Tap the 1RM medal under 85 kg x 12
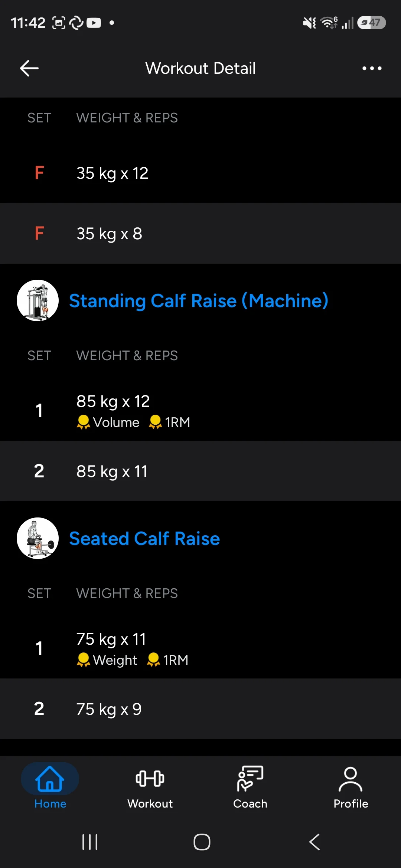The width and height of the screenshot is (401, 868). [x=155, y=422]
